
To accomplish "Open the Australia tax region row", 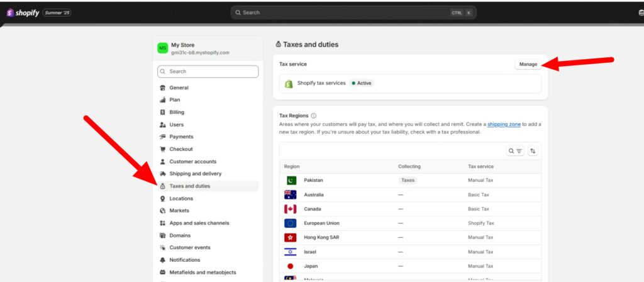I will pos(410,195).
